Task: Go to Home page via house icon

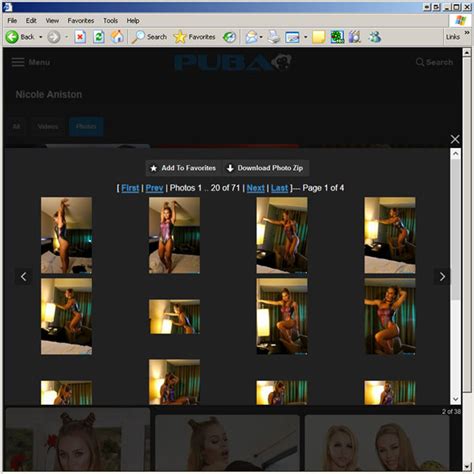Action: point(117,37)
